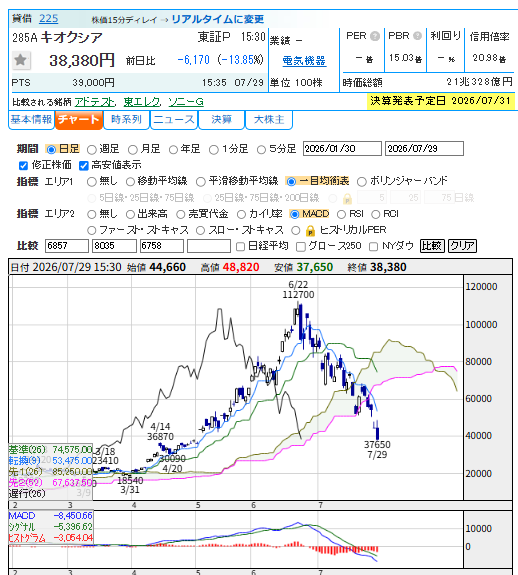Viewport: 518px width, 575px height.
Task: Select 平滑移動平均線 indicator radio
Action: coord(201,182)
